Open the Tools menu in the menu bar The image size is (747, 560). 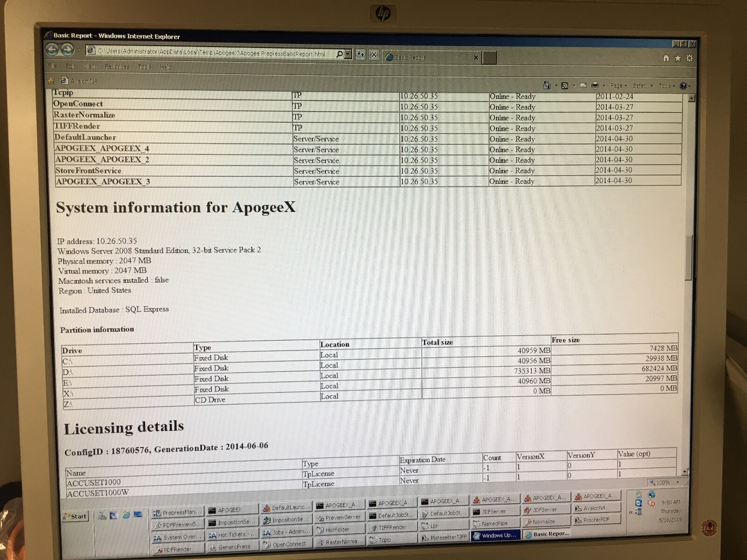pos(145,67)
